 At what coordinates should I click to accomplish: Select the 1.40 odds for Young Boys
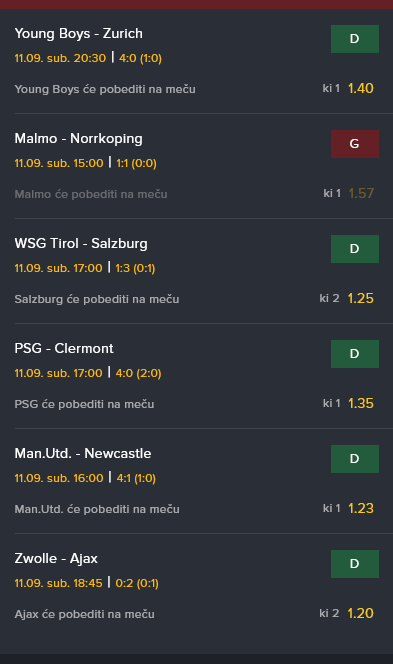(361, 89)
